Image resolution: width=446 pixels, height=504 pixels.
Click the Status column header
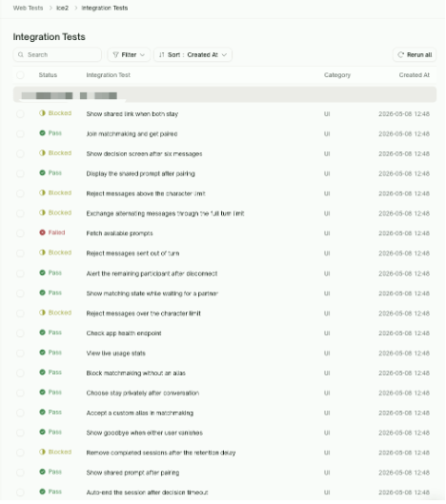(48, 75)
